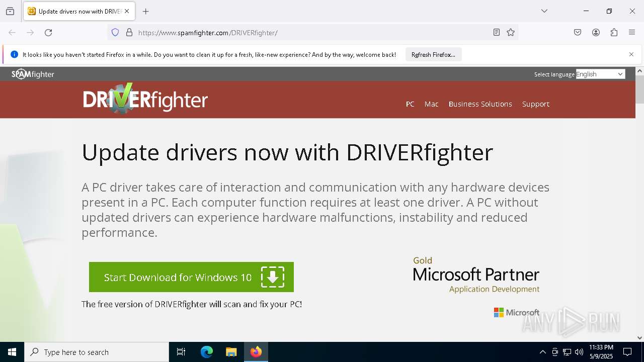This screenshot has height=362, width=644.
Task: Open Firefox account icon
Action: [x=596, y=33]
